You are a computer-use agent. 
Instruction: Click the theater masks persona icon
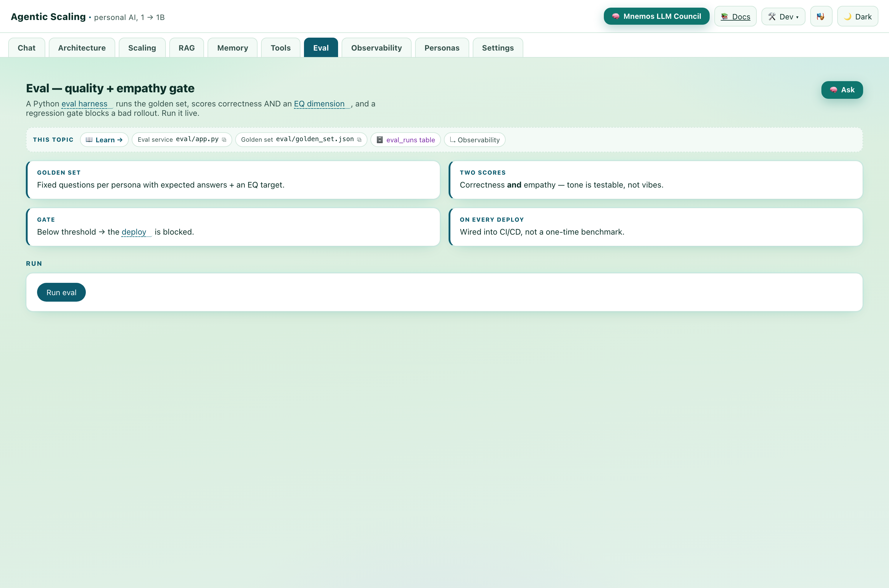point(821,16)
